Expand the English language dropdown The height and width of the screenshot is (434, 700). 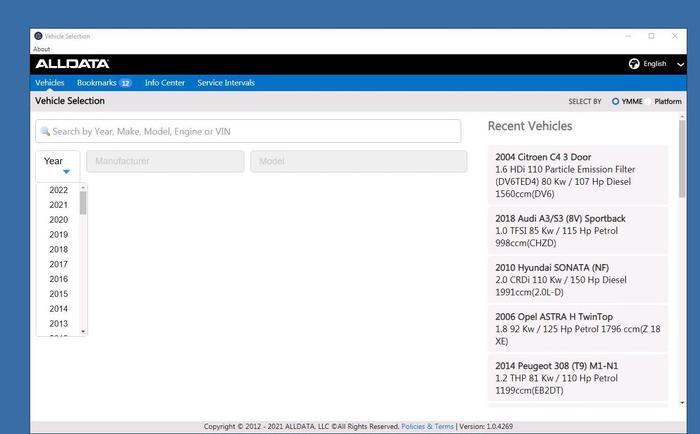(680, 64)
